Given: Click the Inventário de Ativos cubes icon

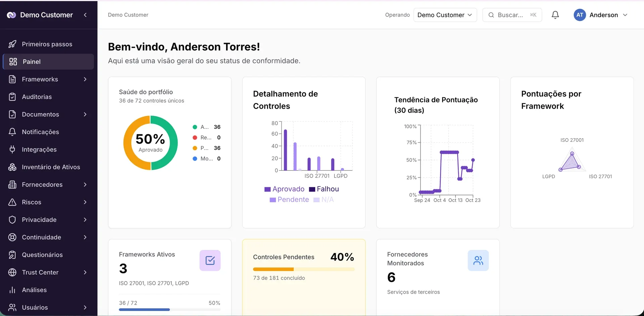Looking at the screenshot, I should point(12,167).
